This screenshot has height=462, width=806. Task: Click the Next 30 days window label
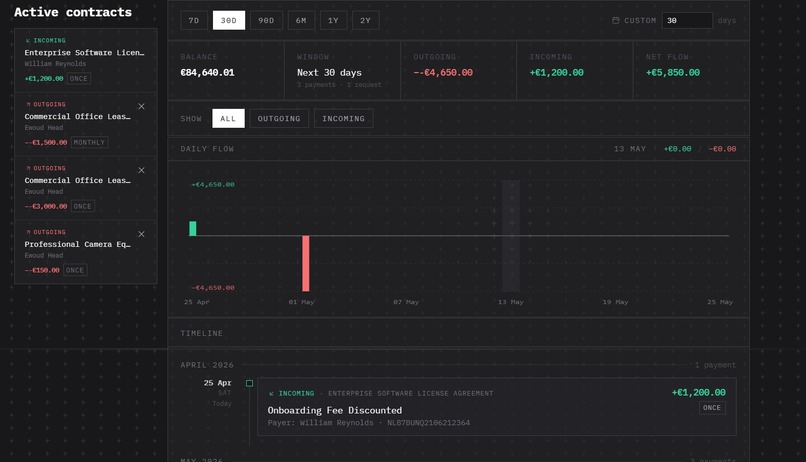[329, 73]
